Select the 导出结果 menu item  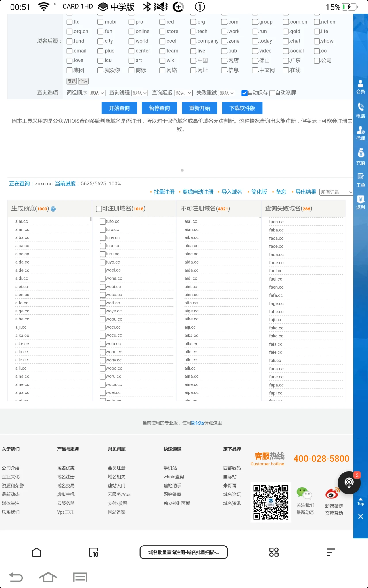(306, 192)
